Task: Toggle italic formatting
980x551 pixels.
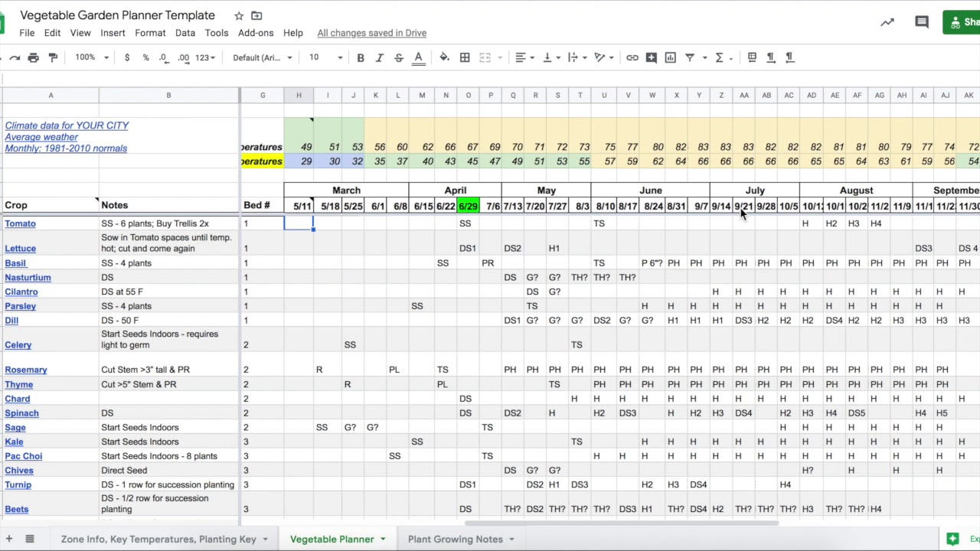Action: [379, 57]
